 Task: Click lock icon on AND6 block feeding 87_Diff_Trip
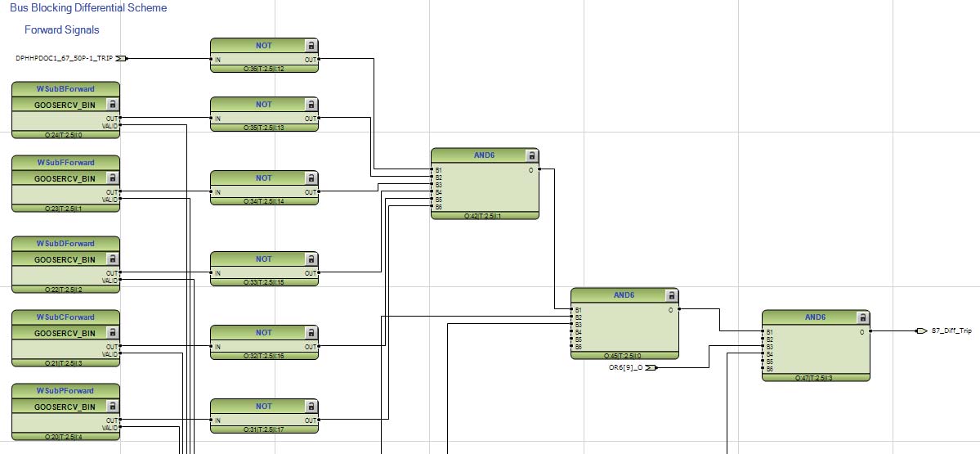(862, 317)
